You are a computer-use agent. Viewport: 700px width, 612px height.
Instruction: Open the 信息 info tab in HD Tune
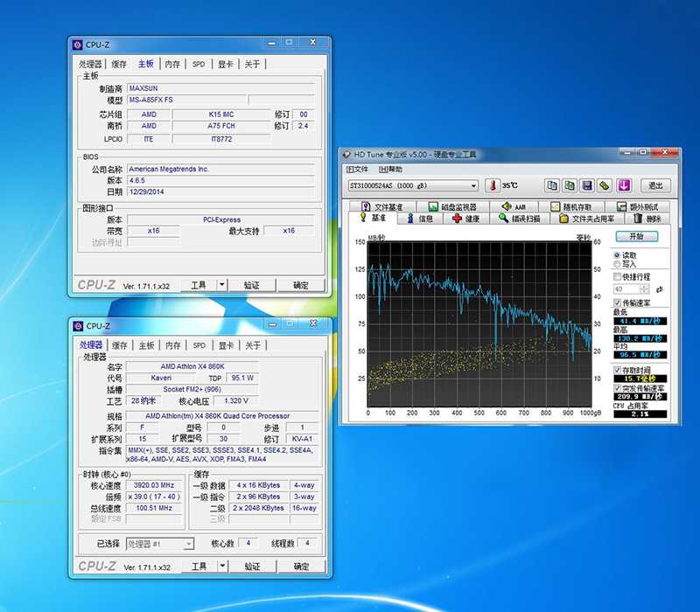coord(421,219)
